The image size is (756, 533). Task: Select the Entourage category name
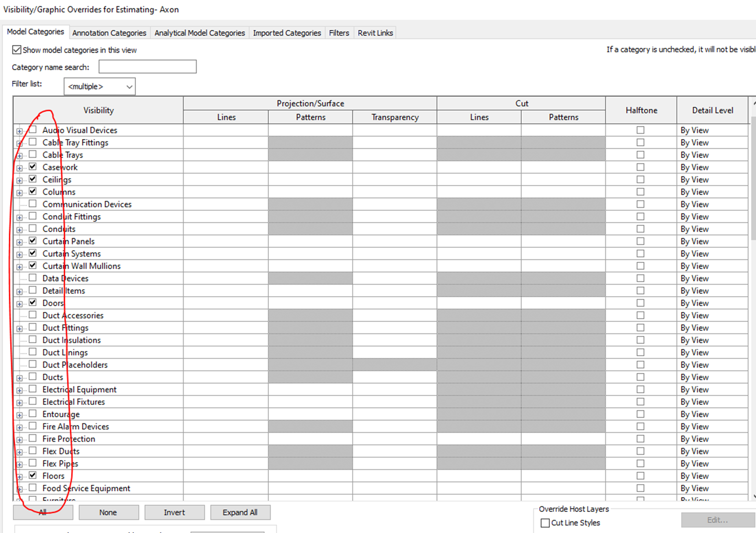[x=61, y=414]
